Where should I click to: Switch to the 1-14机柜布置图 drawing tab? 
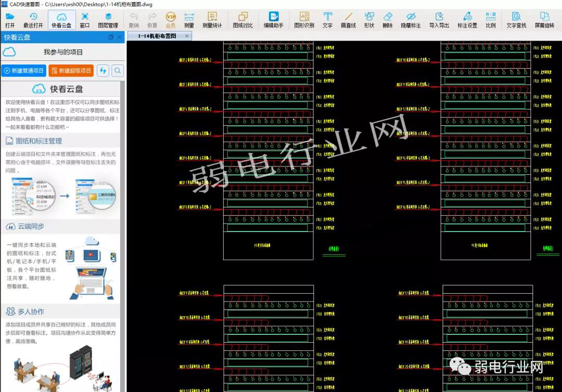click(x=157, y=36)
